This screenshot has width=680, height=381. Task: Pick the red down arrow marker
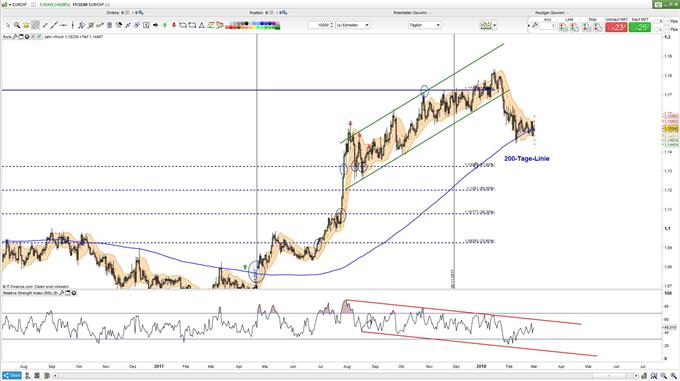click(174, 25)
